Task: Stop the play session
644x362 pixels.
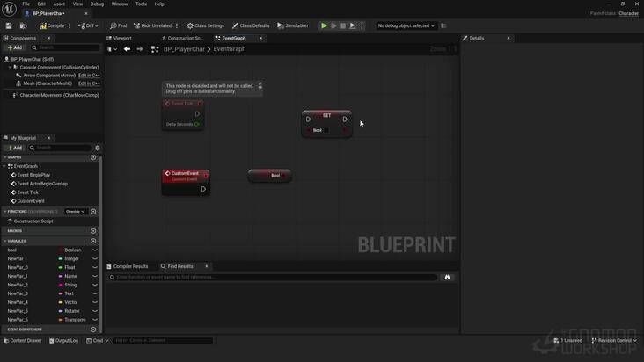Action: coord(343,25)
